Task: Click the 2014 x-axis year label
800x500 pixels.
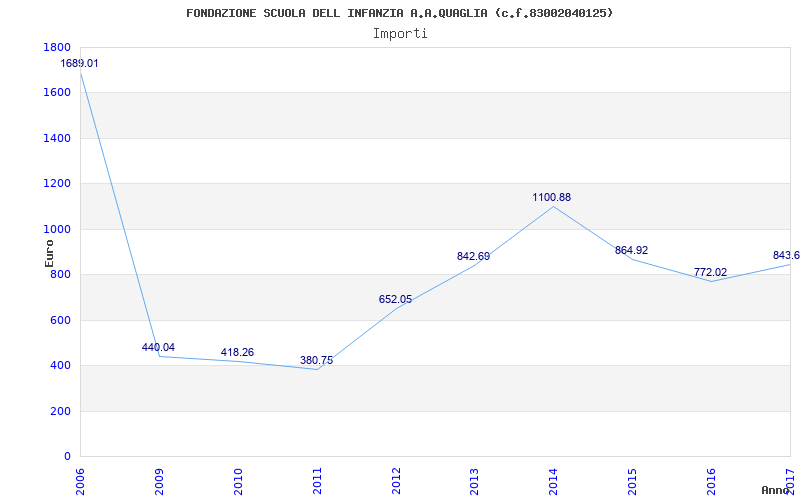Action: tap(554, 481)
